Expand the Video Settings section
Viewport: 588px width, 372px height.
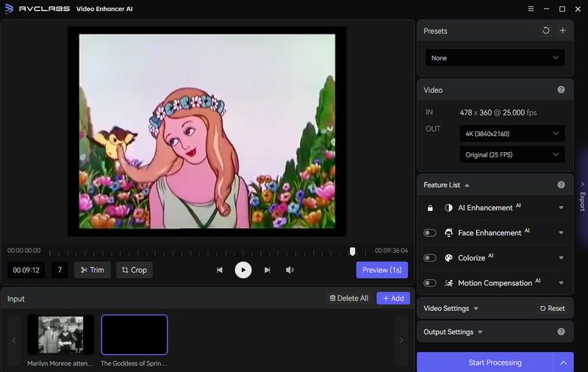pyautogui.click(x=476, y=309)
